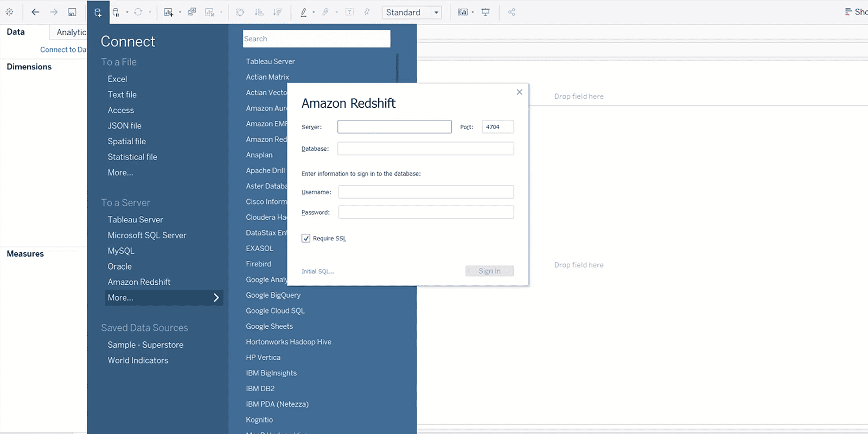The width and height of the screenshot is (868, 434).
Task: Click the share workbook icon
Action: [512, 12]
